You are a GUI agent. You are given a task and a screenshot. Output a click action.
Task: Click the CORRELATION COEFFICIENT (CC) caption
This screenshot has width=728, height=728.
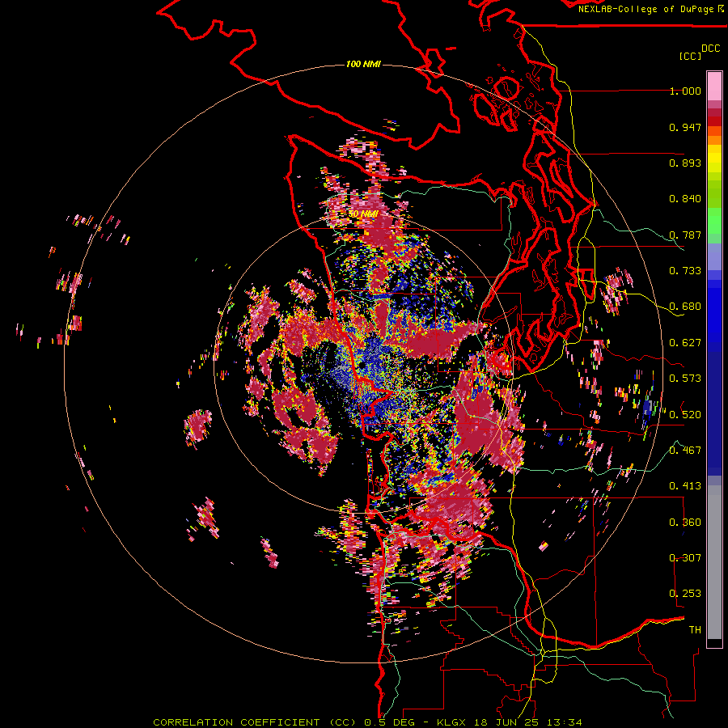255,722
